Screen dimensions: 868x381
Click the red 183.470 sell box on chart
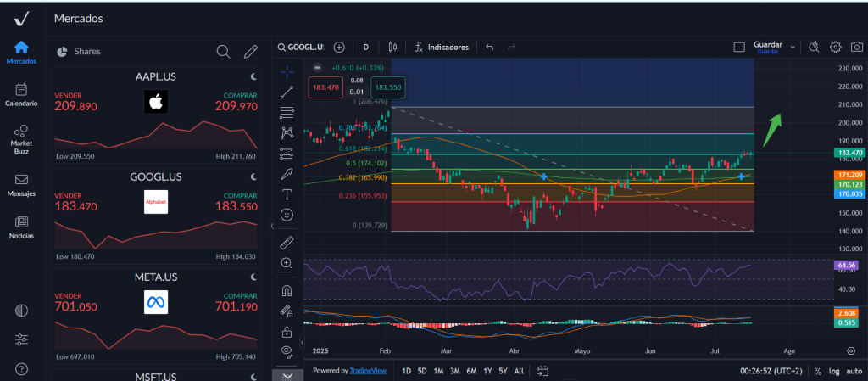click(x=325, y=87)
